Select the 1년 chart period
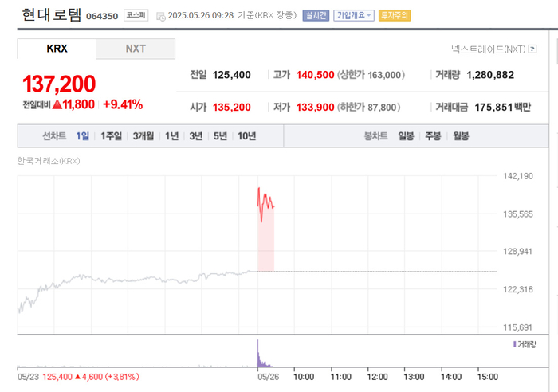The width and height of the screenshot is (558, 392). (x=172, y=136)
